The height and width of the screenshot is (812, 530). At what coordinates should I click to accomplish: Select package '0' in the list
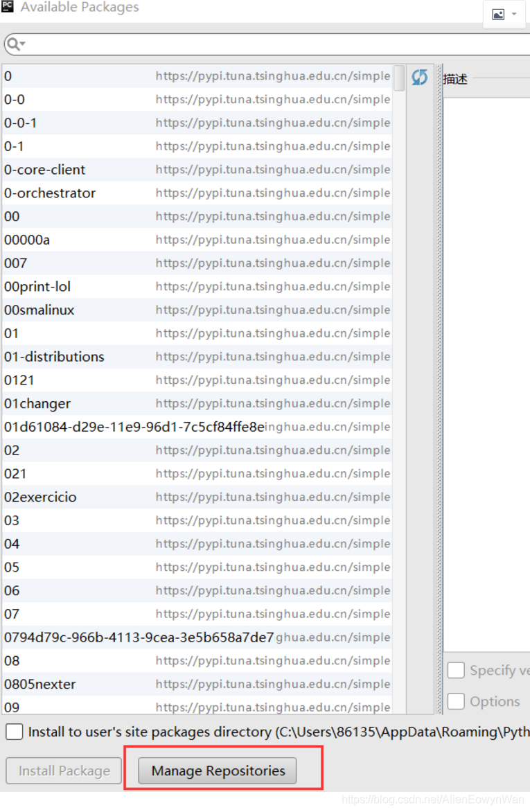coord(197,76)
